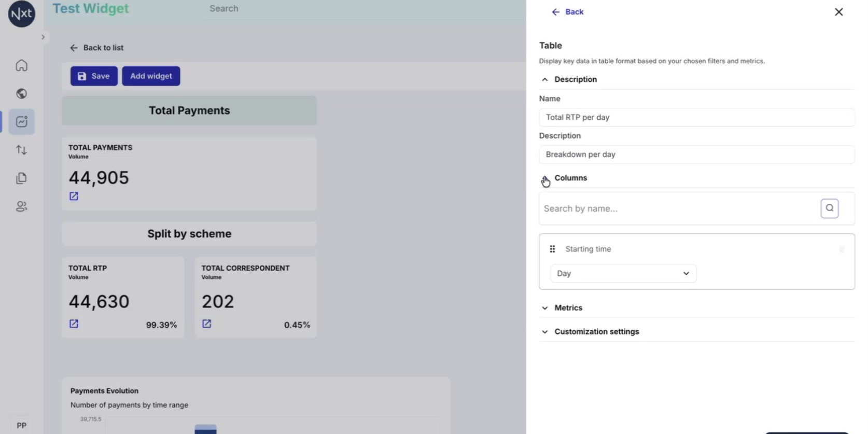Expand the sidebar with the chevron arrow
Screen dimensions: 868x434
(x=43, y=37)
